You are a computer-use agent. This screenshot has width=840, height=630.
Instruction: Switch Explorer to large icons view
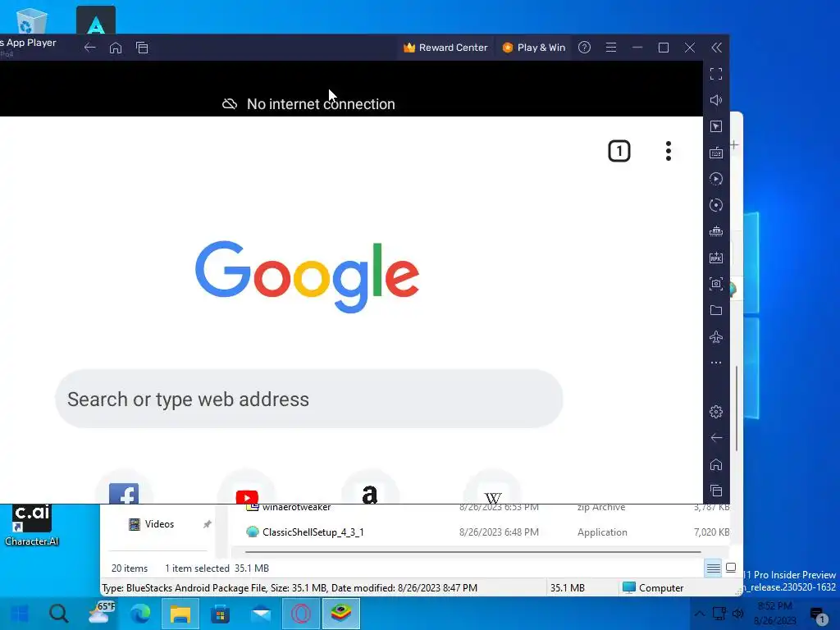coord(731,568)
